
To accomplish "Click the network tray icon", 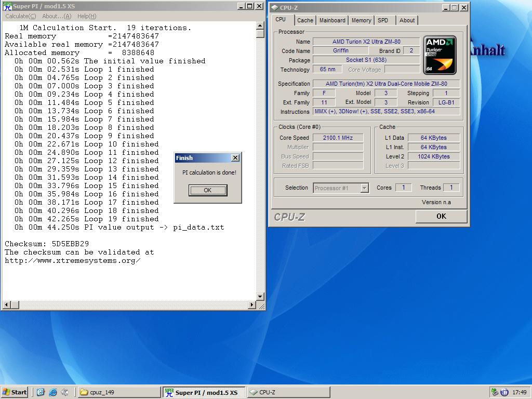I will tap(495, 392).
